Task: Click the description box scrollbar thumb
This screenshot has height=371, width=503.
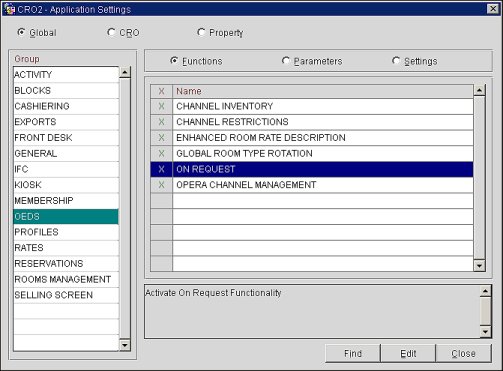Action: (x=485, y=311)
